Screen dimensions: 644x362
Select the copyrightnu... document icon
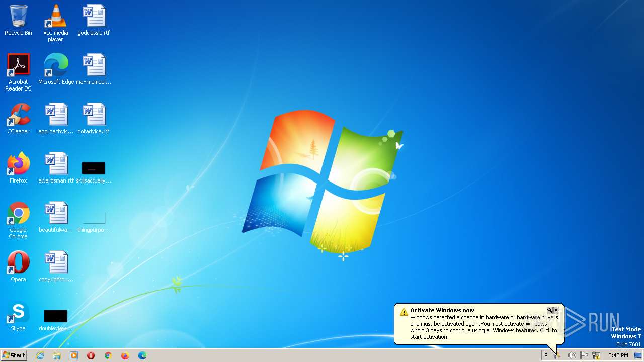[56, 266]
